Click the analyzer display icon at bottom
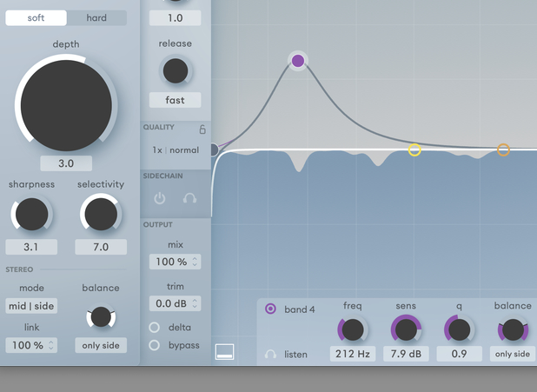Viewport: 537px width, 392px height. coord(224,351)
